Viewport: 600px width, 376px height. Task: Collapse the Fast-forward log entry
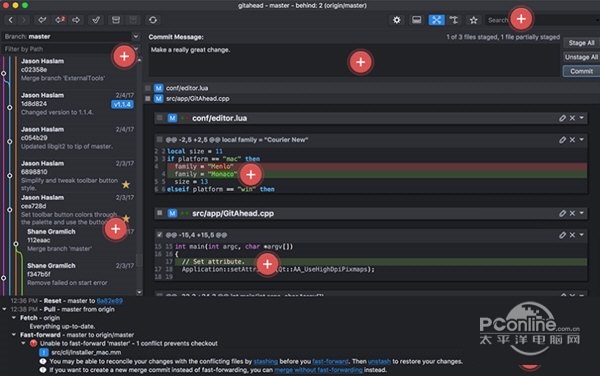pos(14,335)
